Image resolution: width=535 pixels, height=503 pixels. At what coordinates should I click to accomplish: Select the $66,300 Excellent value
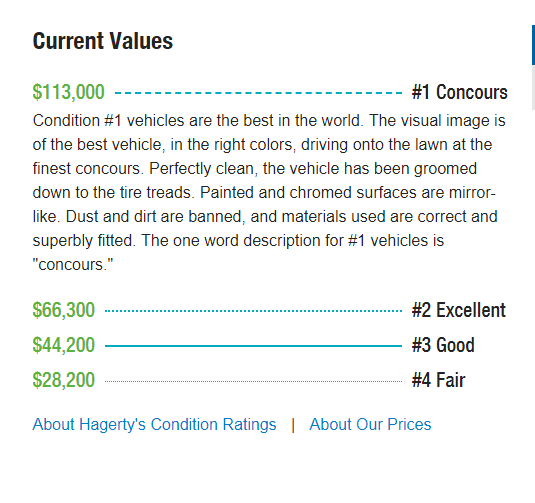63,310
